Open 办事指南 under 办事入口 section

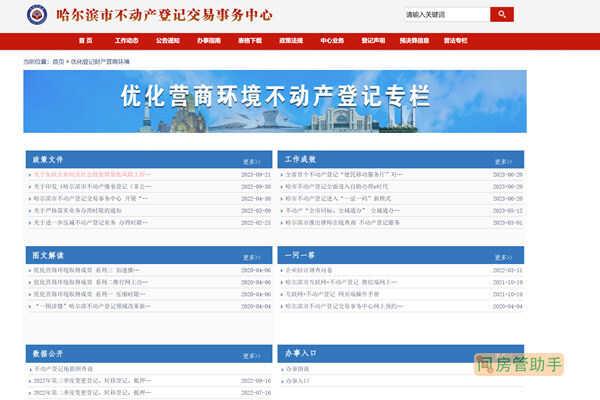(298, 369)
